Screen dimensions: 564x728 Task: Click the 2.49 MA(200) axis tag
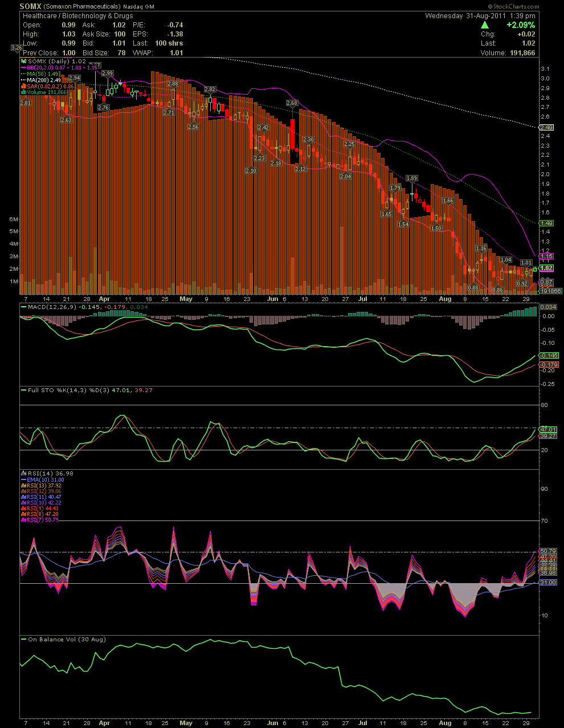[546, 127]
